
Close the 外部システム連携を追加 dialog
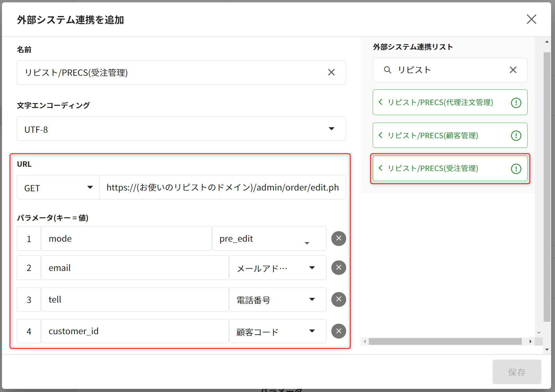[x=531, y=19]
